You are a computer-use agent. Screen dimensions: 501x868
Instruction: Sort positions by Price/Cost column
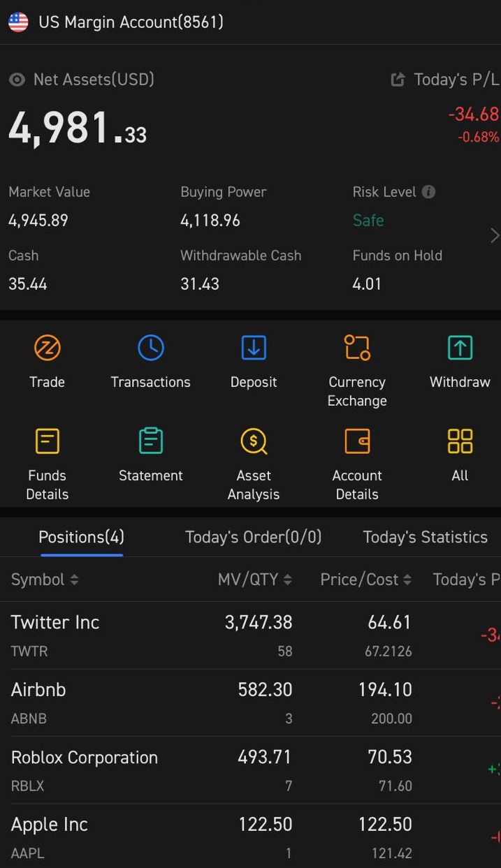[365, 580]
